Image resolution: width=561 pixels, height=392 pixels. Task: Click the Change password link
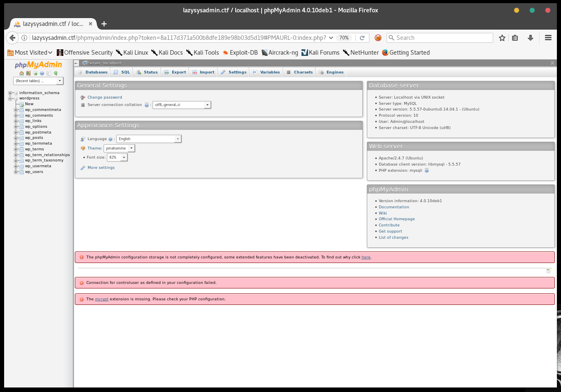pos(104,97)
